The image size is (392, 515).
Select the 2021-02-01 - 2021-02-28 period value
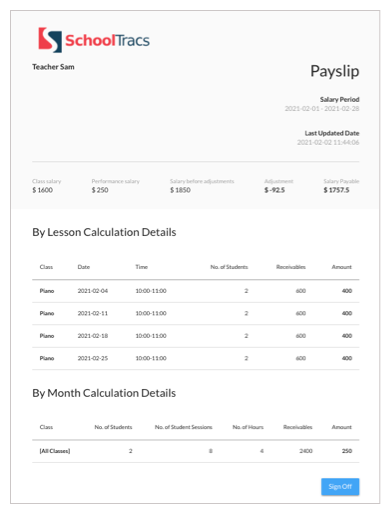point(322,109)
